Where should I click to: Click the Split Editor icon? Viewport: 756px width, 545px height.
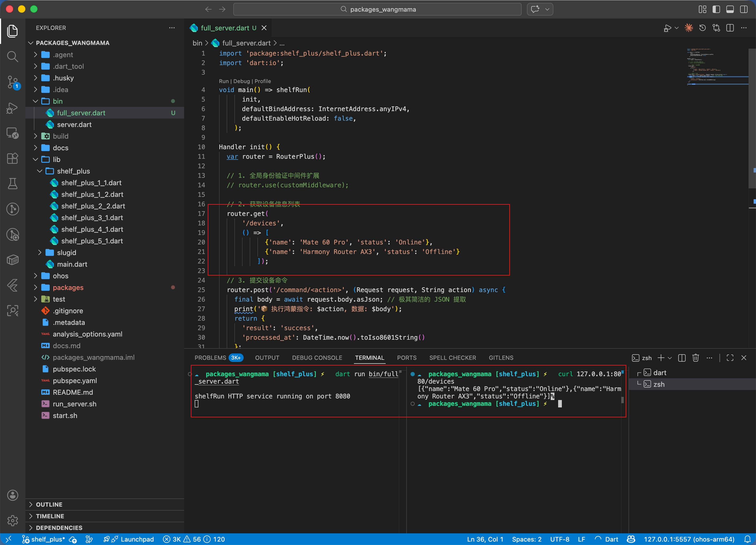(730, 28)
